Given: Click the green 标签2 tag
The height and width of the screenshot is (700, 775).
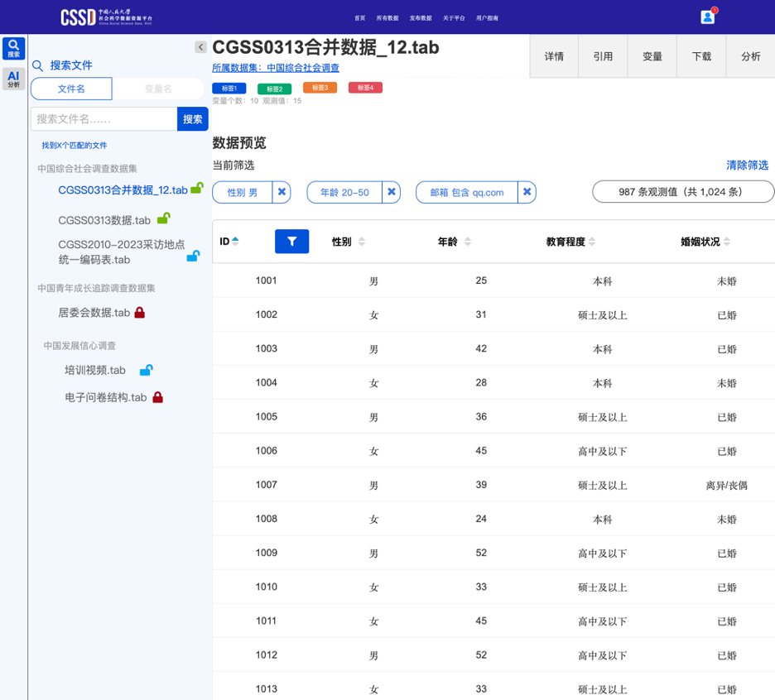Looking at the screenshot, I should pos(274,89).
